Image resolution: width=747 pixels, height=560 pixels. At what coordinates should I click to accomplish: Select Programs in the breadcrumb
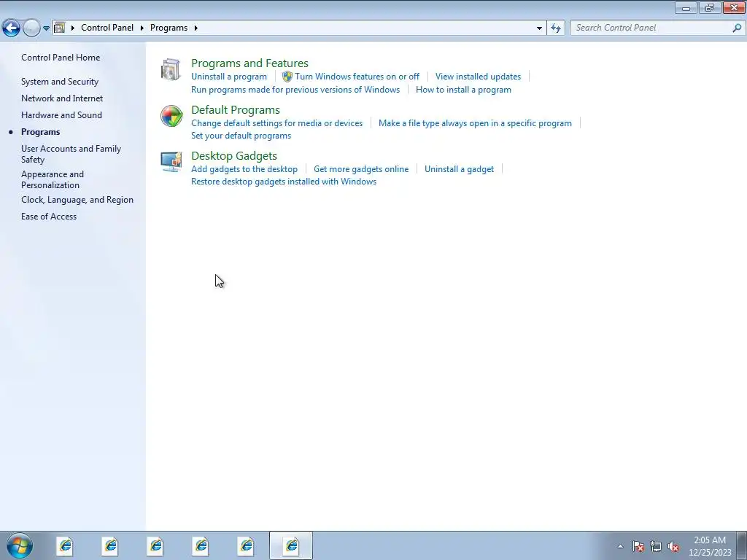point(169,28)
